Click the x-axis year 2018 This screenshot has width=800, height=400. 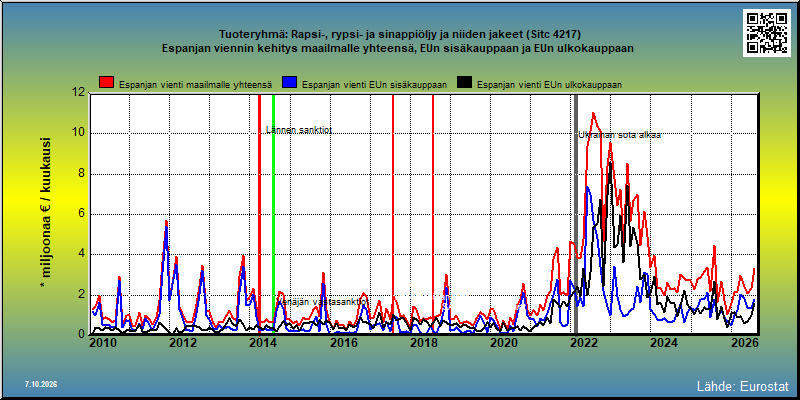click(x=423, y=343)
